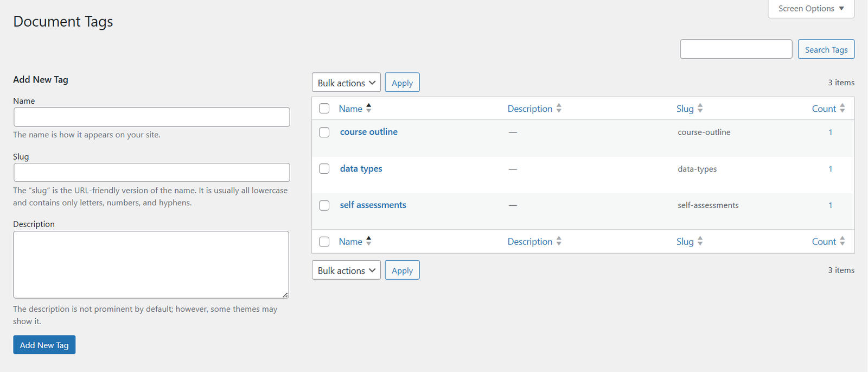Click the Slug sort arrows in top header

coord(700,108)
